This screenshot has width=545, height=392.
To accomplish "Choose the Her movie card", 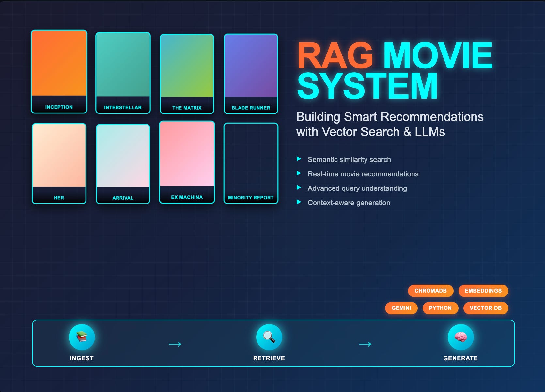I will pyautogui.click(x=59, y=163).
